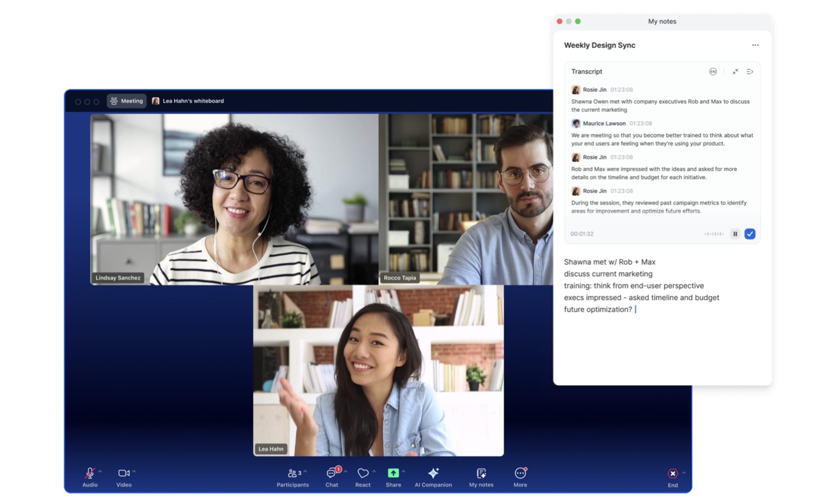The image size is (840, 504).
Task: Click the blue checkmark transcript button
Action: pyautogui.click(x=750, y=234)
